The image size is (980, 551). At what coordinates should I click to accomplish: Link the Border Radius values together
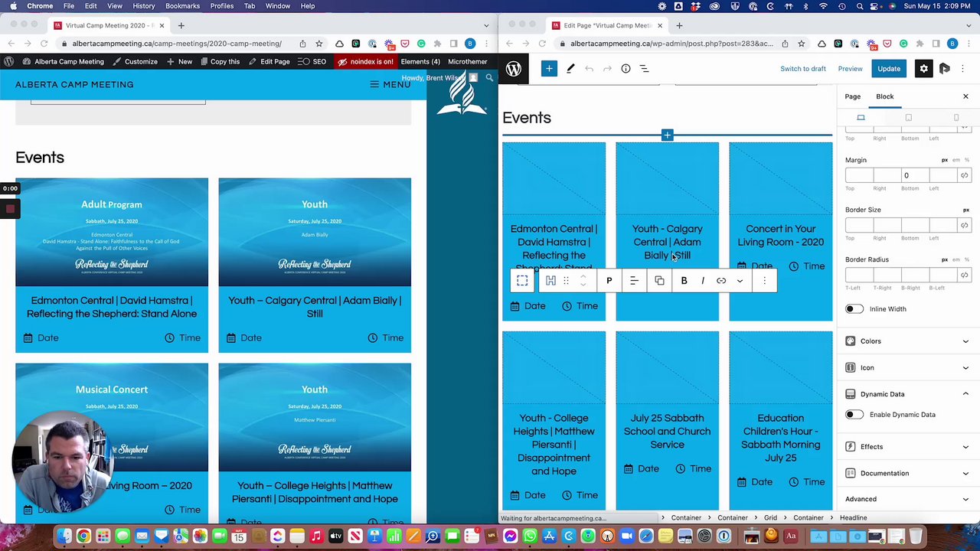click(965, 275)
